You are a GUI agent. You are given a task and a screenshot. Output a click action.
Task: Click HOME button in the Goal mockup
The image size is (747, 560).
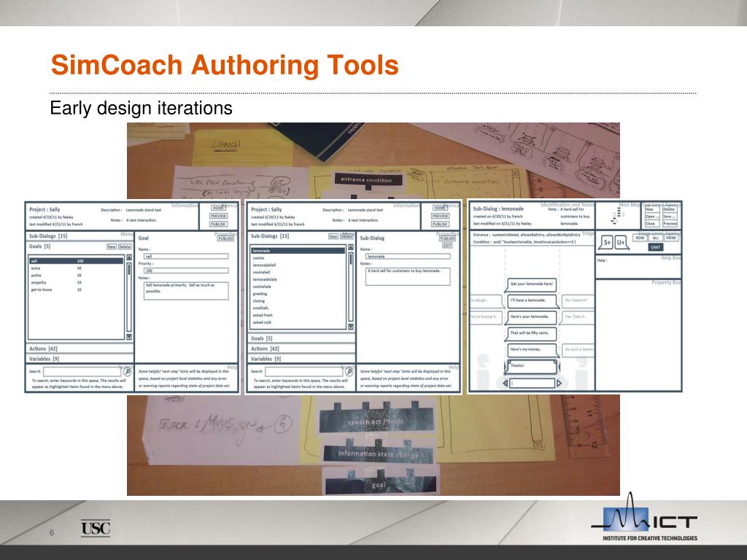coord(218,208)
